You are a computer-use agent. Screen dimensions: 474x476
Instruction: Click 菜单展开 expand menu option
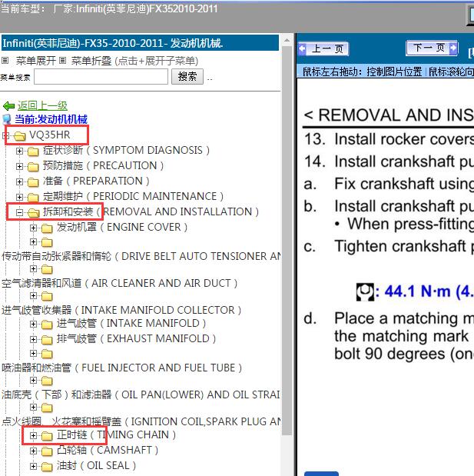click(x=36, y=61)
